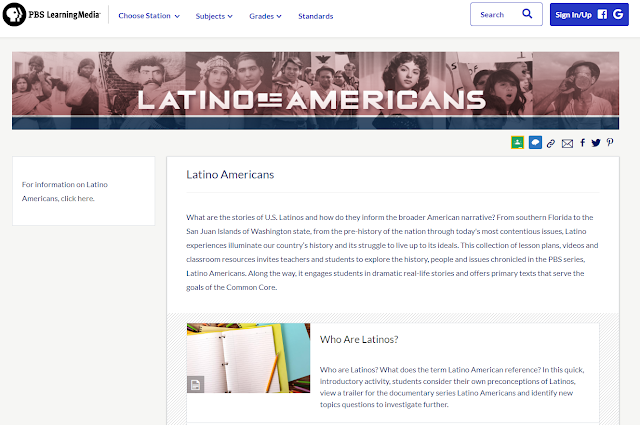Click the PBS LearningMedia logo
Screen dimensions: 640x425
51,14
